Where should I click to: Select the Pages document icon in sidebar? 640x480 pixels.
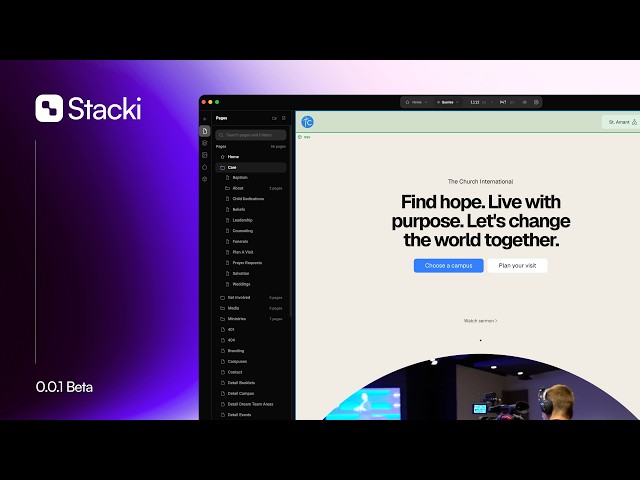(205, 131)
